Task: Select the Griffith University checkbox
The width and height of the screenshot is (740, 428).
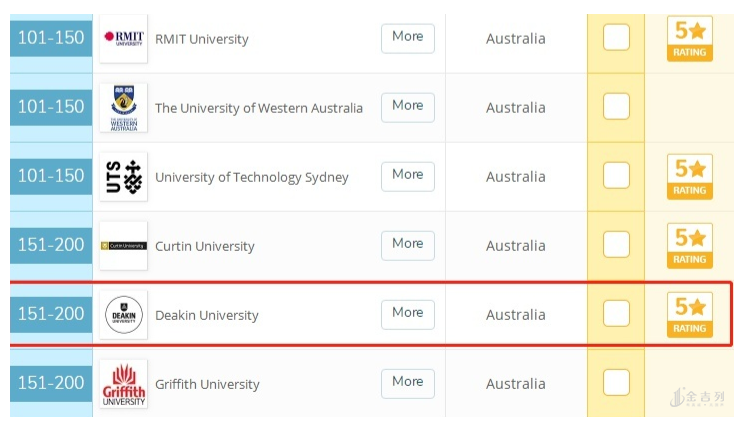Action: [616, 383]
